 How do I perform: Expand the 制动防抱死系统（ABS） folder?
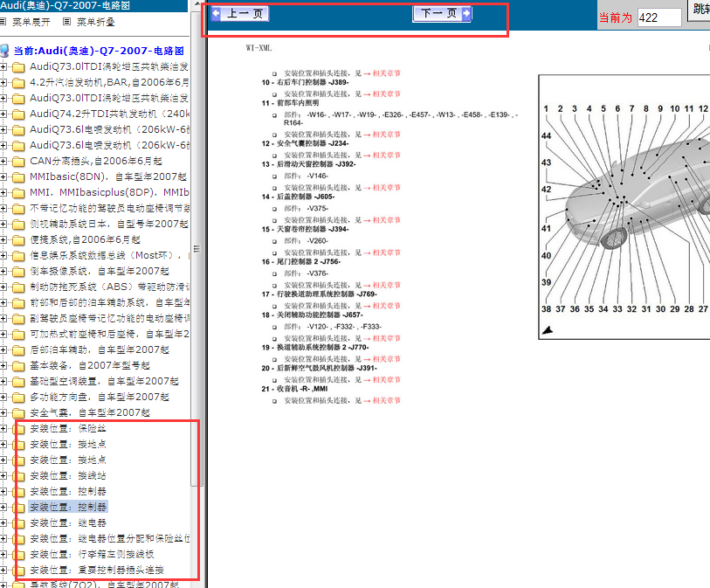[3, 287]
